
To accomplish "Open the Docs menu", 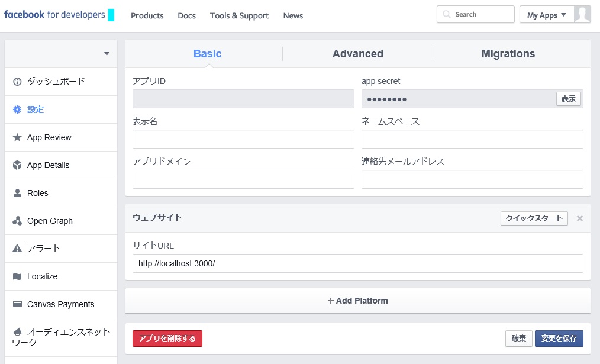I will (x=187, y=16).
